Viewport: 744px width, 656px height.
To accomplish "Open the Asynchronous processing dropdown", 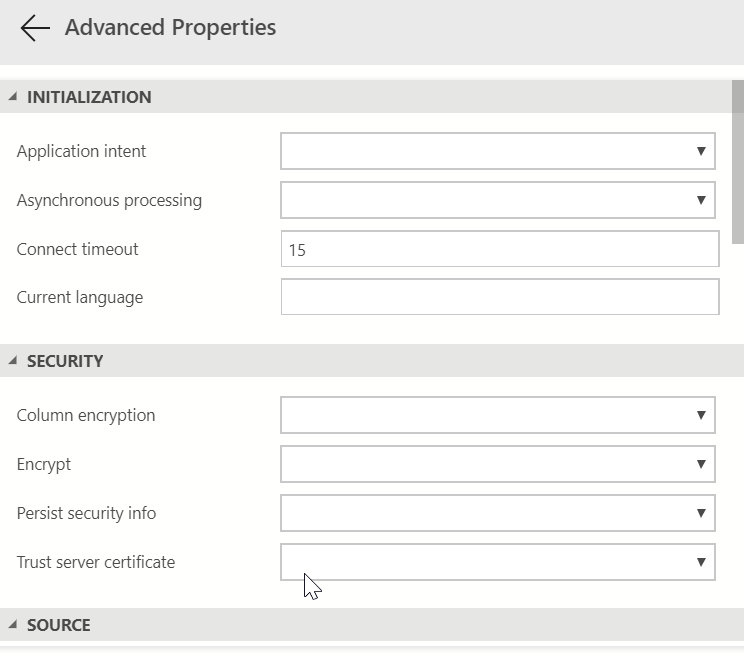I will point(498,200).
